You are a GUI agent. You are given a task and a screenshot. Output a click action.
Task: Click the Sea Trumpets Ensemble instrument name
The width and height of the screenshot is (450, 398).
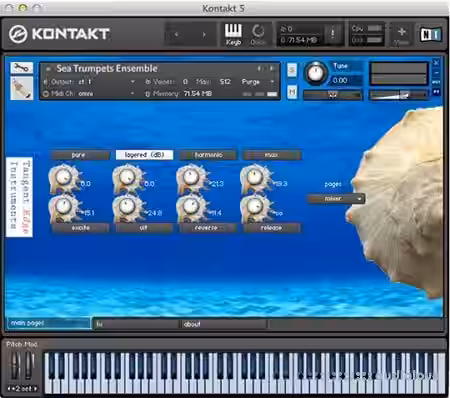107,69
